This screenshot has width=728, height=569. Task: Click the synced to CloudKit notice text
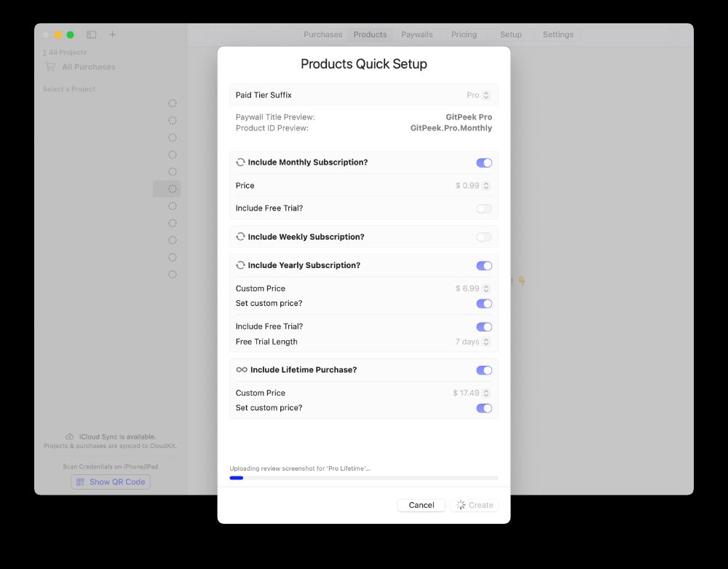click(x=111, y=446)
